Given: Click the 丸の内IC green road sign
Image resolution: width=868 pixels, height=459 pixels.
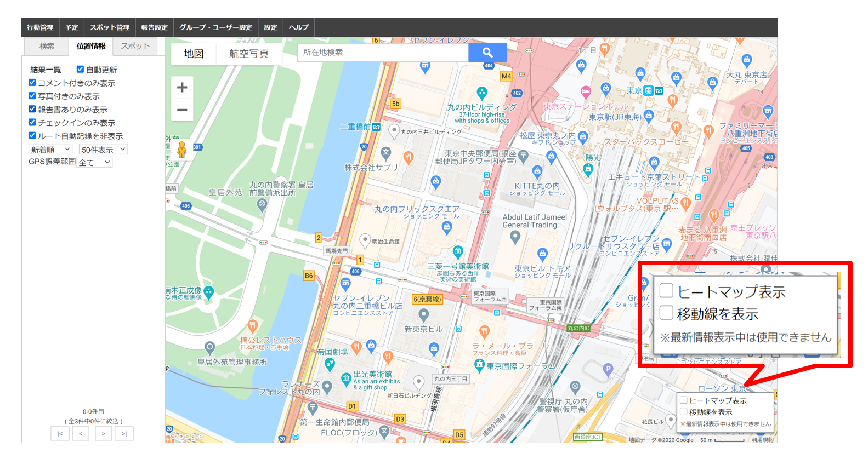Looking at the screenshot, I should pos(578,328).
